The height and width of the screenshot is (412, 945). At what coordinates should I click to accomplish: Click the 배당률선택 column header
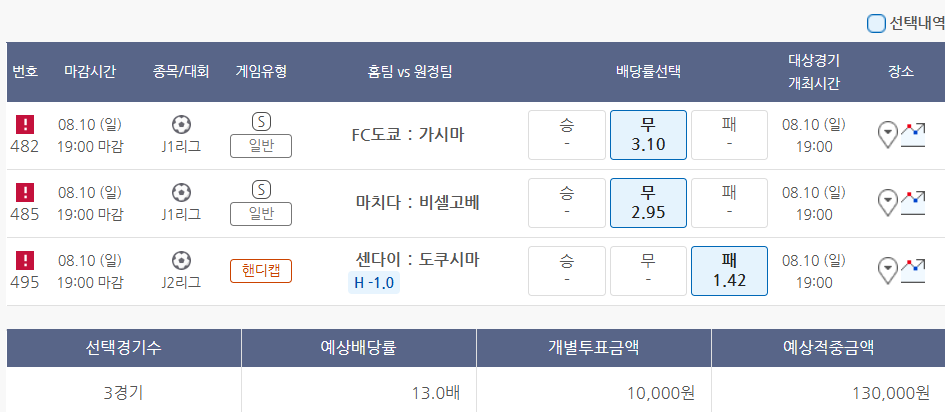(648, 71)
